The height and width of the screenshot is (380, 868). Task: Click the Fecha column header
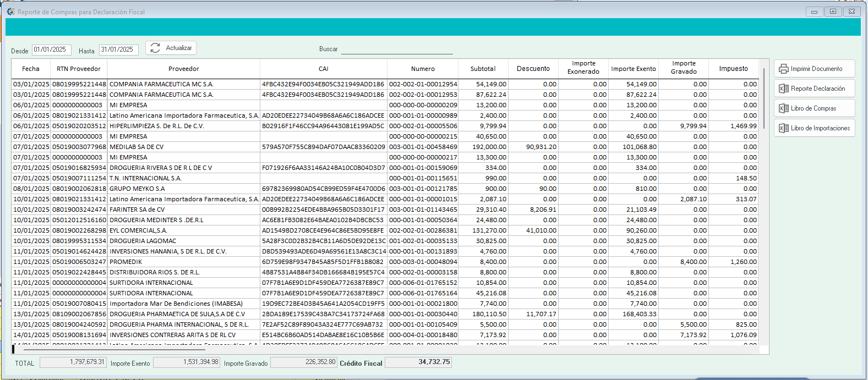click(31, 69)
